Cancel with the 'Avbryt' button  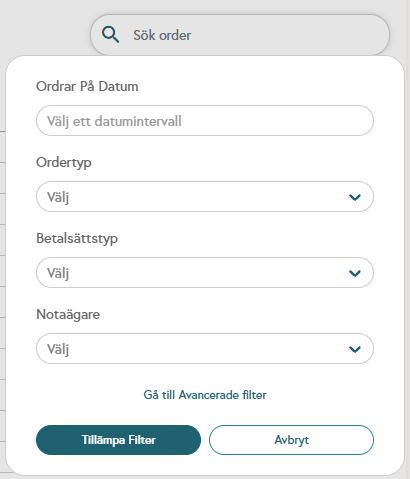coord(291,440)
